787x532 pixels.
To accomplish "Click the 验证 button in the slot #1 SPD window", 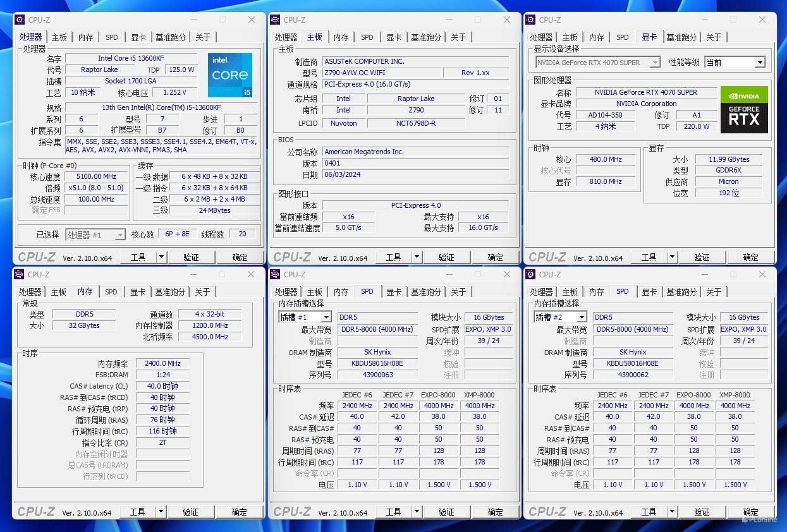I will click(x=446, y=512).
